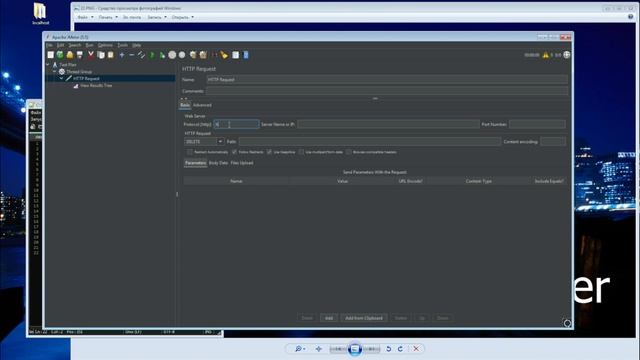Click the Function Helper list icon
The height and width of the screenshot is (360, 640).
(x=236, y=55)
